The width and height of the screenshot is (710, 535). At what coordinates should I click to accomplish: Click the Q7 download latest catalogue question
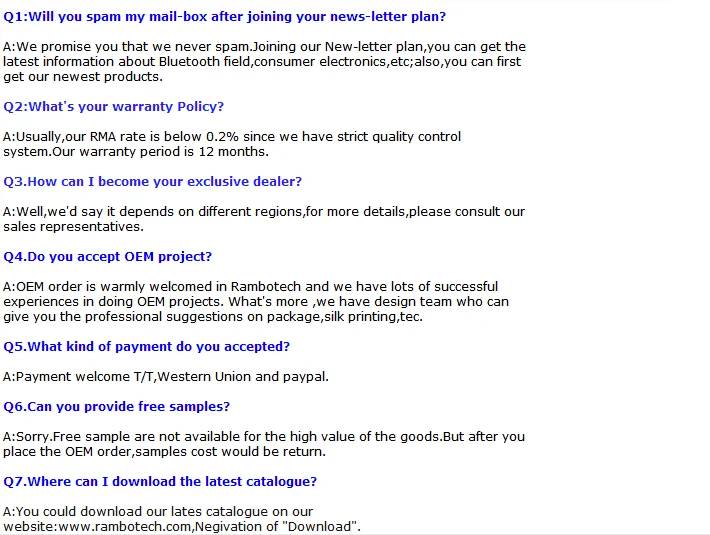click(160, 482)
